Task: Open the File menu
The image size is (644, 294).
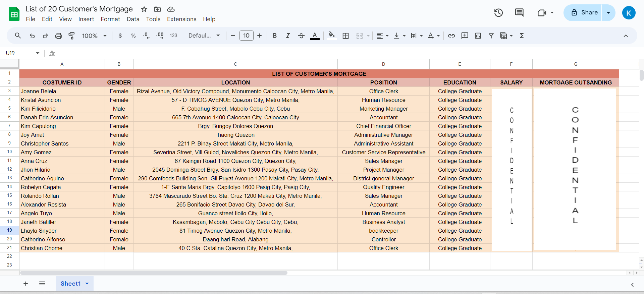Action: click(x=31, y=19)
